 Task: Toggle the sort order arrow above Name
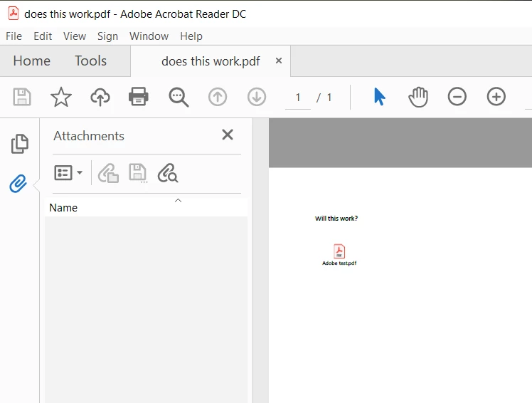coord(178,201)
